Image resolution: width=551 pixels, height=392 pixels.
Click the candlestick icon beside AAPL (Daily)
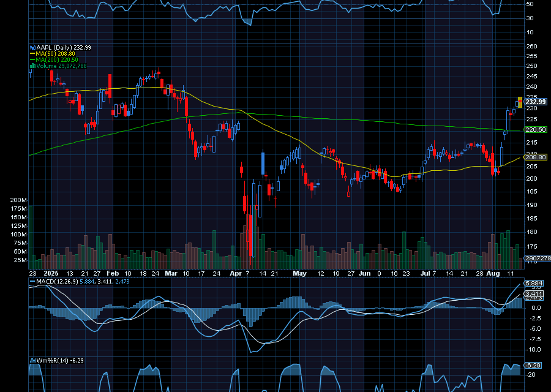click(x=32, y=47)
